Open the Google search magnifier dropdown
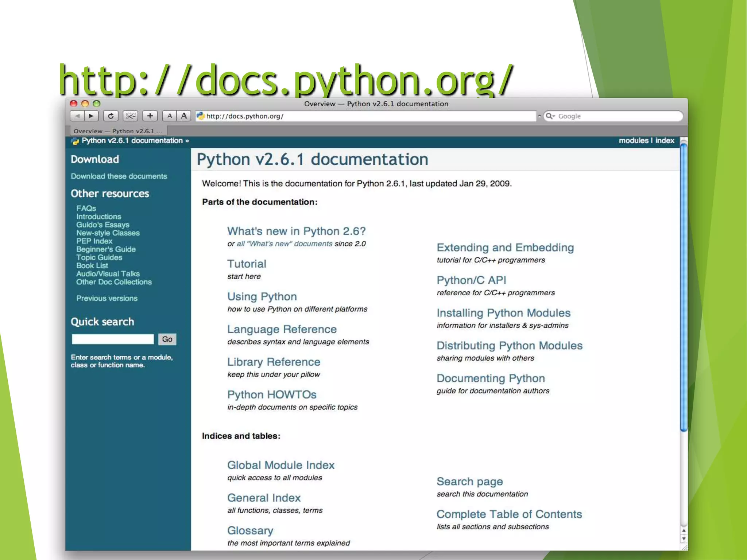 click(550, 116)
